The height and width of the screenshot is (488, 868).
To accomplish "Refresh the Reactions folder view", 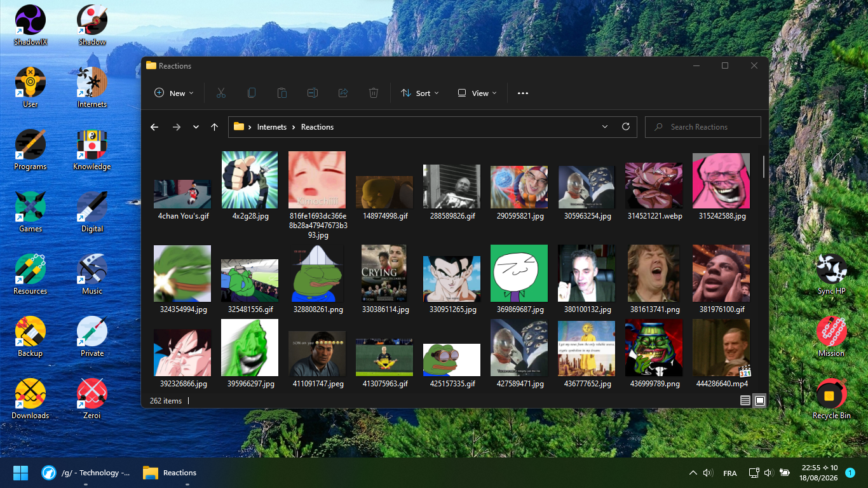I will click(626, 126).
